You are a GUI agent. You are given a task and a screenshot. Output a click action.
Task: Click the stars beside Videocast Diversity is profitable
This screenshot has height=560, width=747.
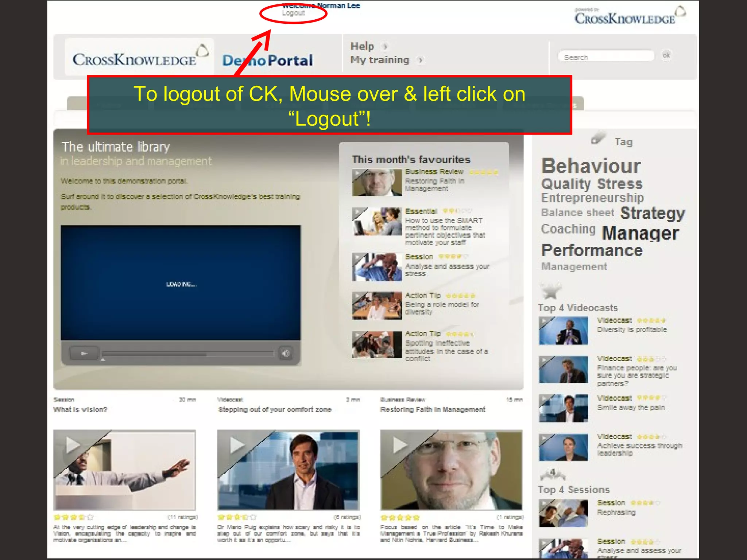(651, 320)
